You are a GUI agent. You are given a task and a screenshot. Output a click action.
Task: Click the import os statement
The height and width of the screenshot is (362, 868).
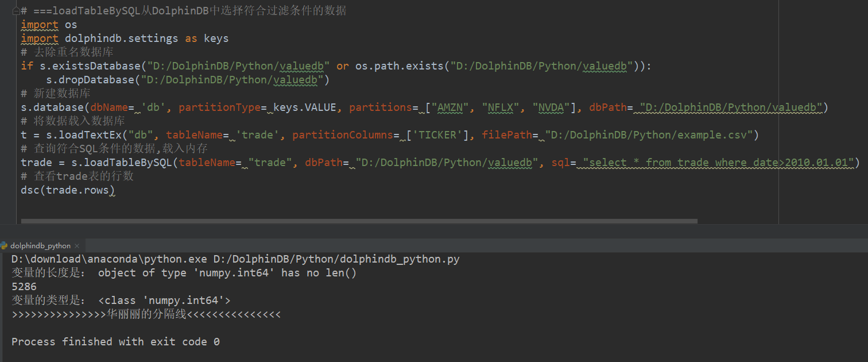(x=49, y=24)
